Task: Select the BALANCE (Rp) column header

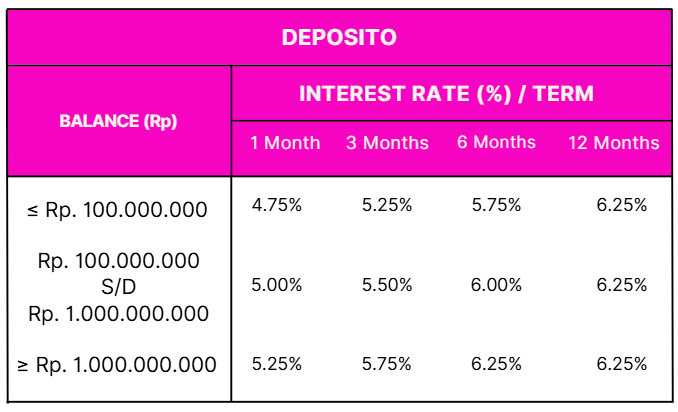Action: pos(118,121)
